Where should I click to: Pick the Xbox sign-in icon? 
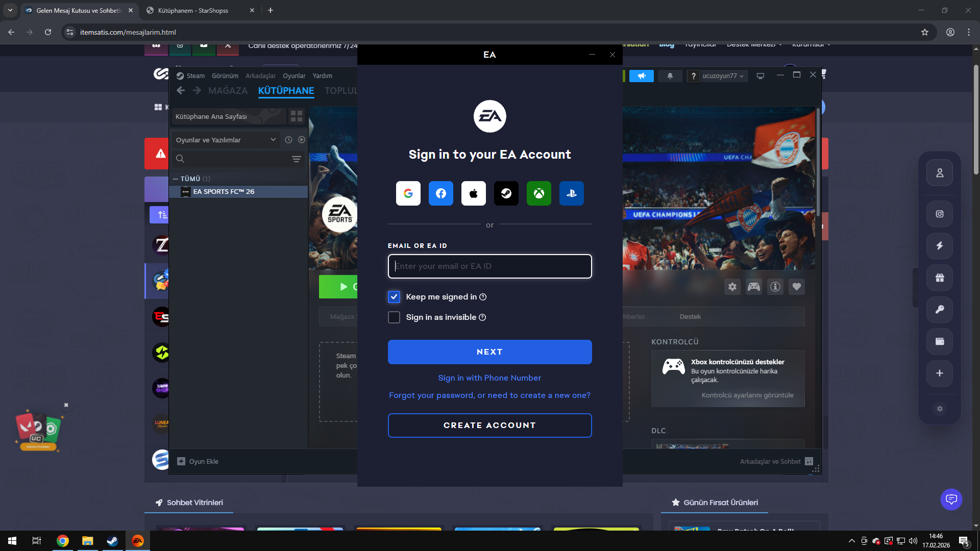point(538,193)
